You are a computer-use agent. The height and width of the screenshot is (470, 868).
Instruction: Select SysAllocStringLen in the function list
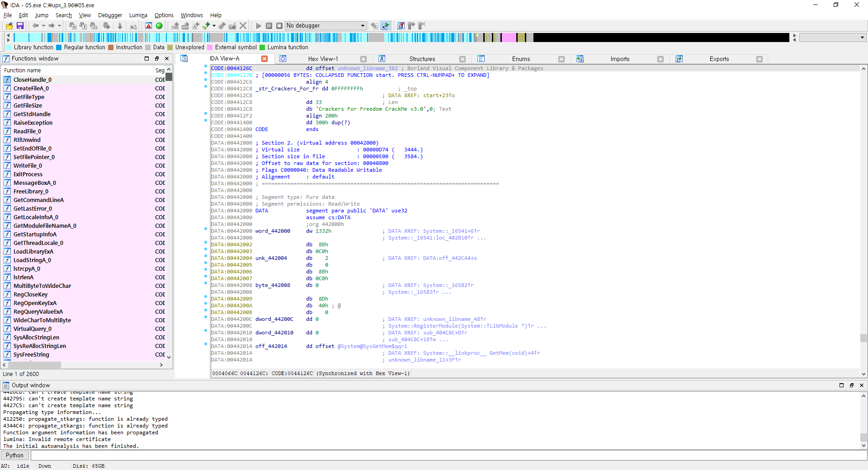coord(36,337)
